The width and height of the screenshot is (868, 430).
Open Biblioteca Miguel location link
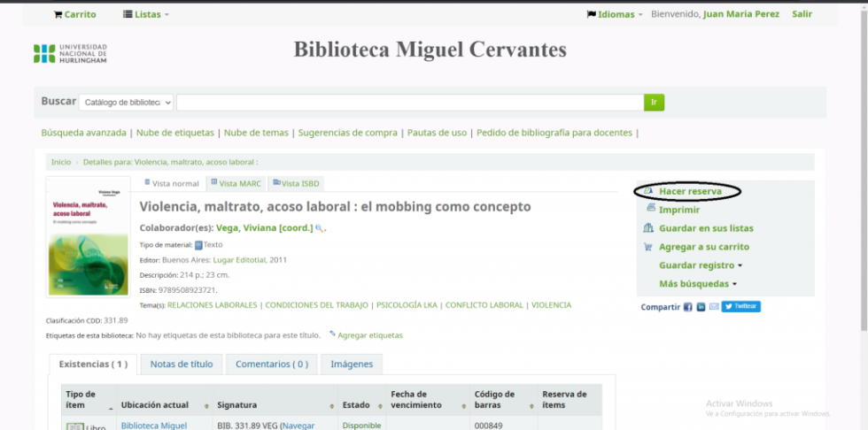coord(154,426)
